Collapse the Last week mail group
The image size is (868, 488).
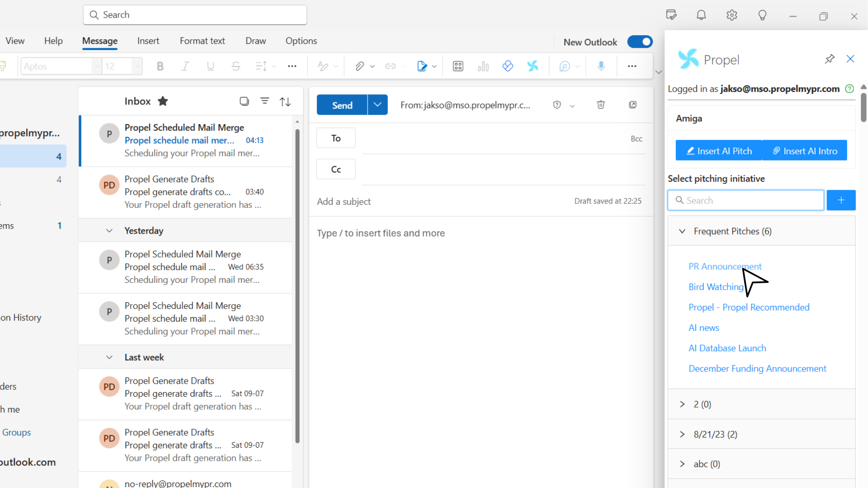click(109, 357)
